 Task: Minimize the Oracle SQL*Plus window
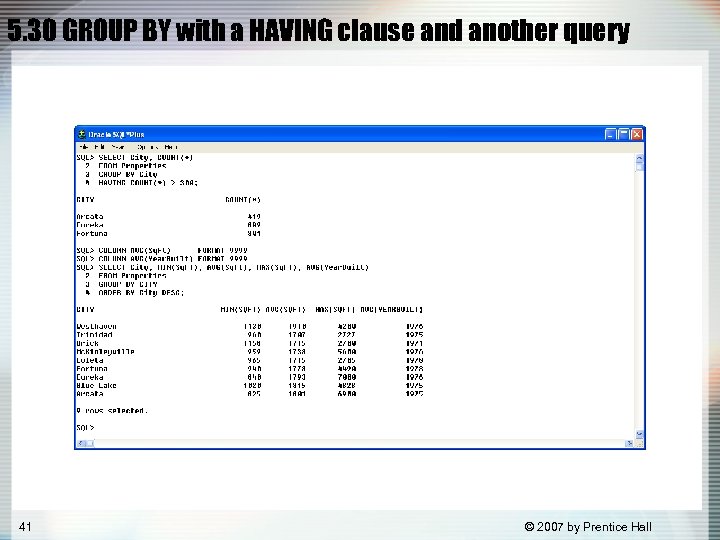(610, 135)
